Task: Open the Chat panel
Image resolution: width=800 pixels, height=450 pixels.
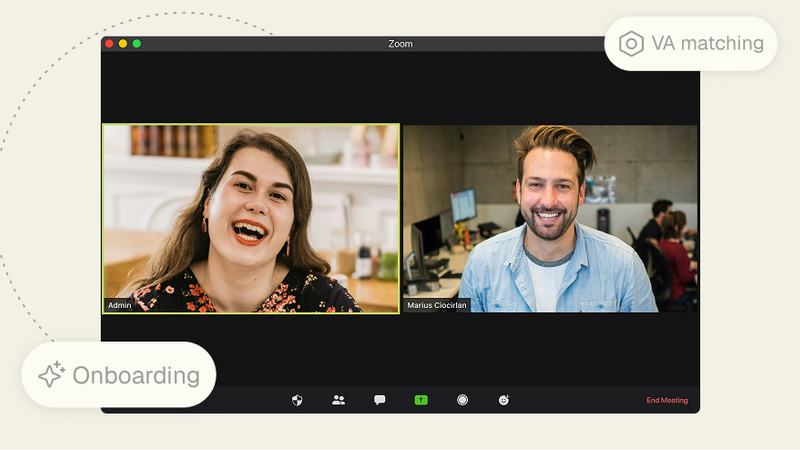Action: coord(380,400)
